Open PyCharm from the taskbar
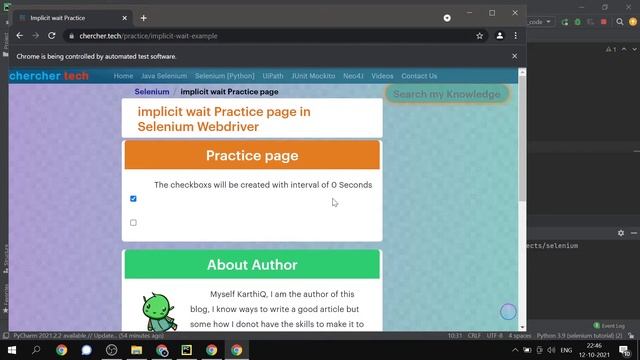This screenshot has height=360, width=640. tap(187, 350)
